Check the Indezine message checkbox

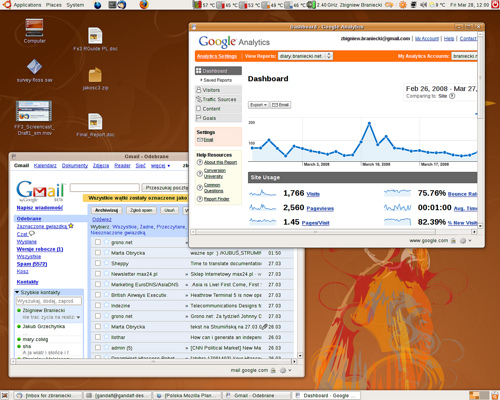pos(98,305)
